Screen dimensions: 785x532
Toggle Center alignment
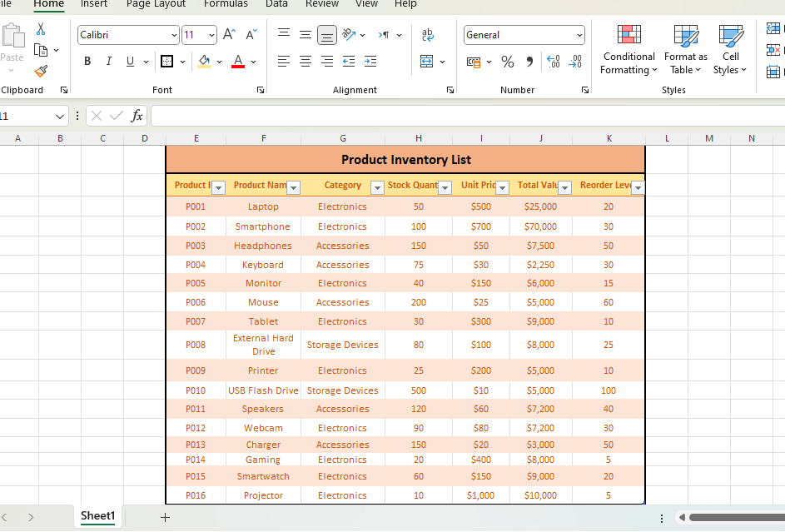point(306,62)
